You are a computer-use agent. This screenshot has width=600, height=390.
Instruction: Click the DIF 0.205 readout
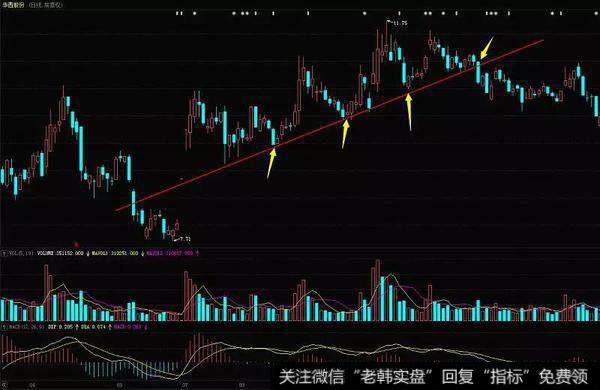click(x=60, y=327)
